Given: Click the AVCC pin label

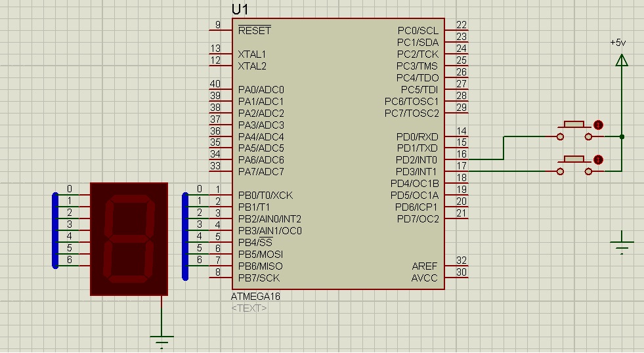Looking at the screenshot, I should tap(425, 278).
